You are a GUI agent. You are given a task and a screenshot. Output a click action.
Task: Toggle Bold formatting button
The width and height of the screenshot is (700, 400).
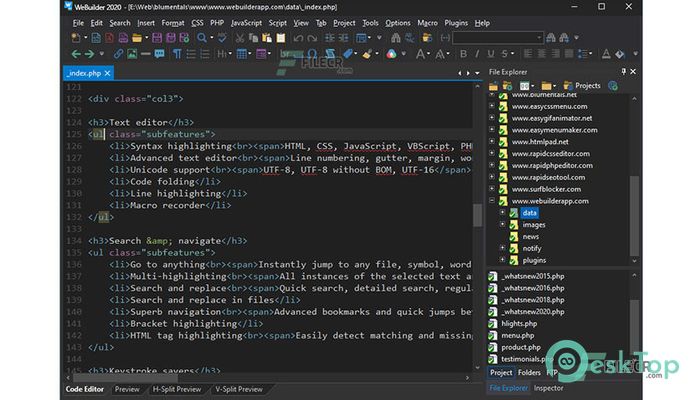pyautogui.click(x=463, y=54)
